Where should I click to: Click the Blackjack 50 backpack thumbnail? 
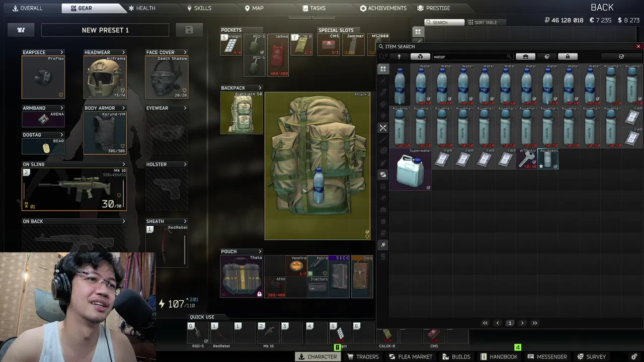[x=242, y=113]
